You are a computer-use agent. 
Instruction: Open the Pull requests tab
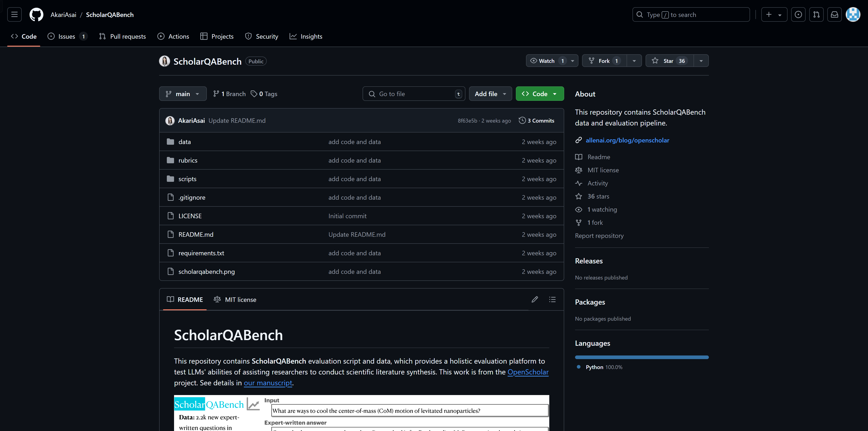click(123, 36)
